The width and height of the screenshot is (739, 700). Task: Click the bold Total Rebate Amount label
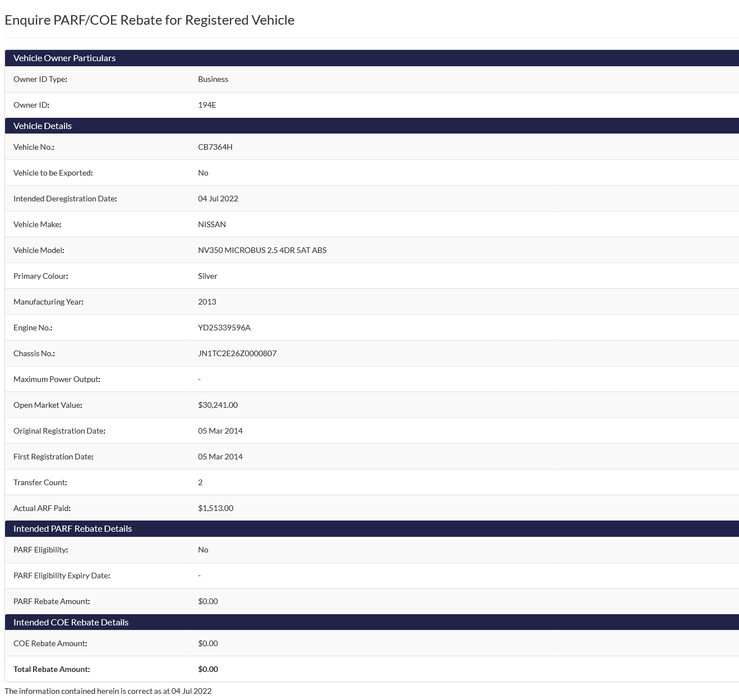[52, 669]
